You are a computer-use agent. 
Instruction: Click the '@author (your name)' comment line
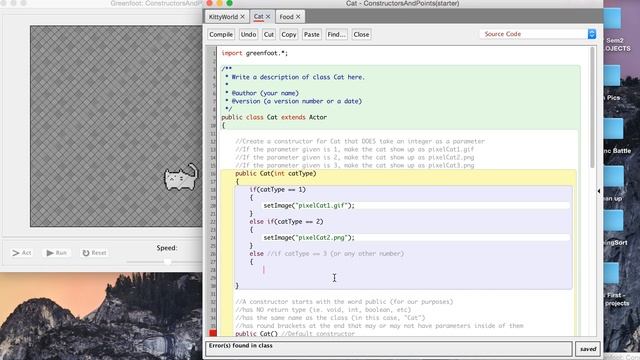click(x=265, y=93)
